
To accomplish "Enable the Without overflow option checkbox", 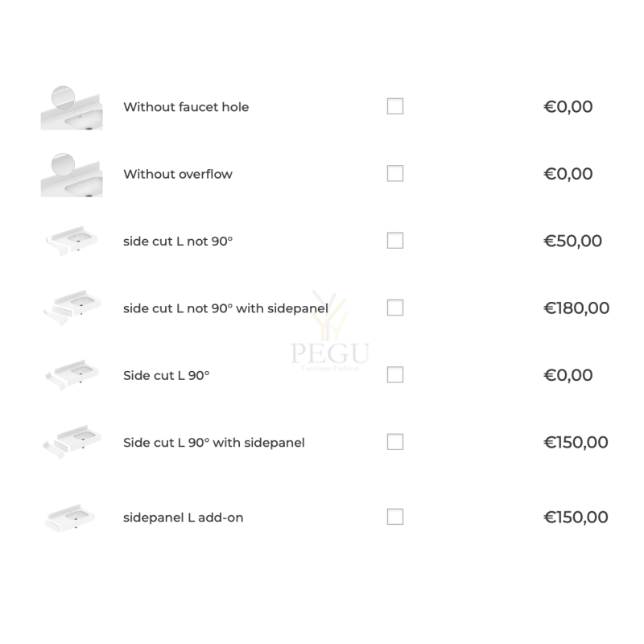I will pos(394,173).
